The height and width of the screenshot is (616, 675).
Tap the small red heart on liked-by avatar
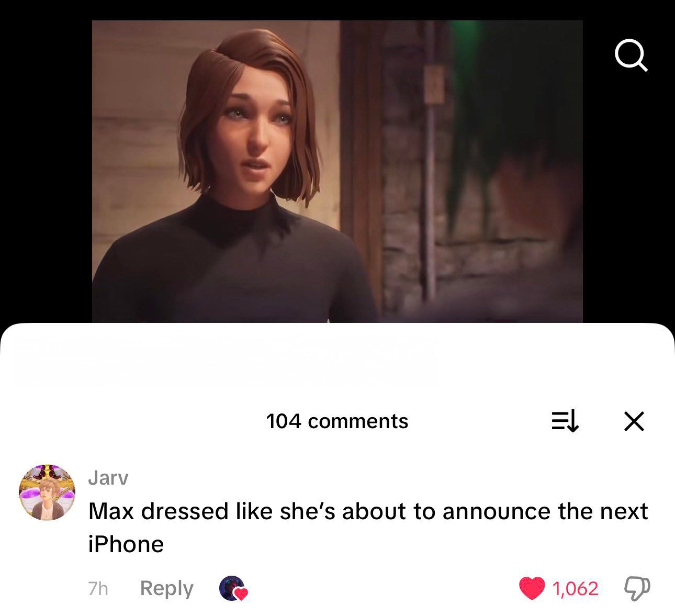click(x=241, y=594)
